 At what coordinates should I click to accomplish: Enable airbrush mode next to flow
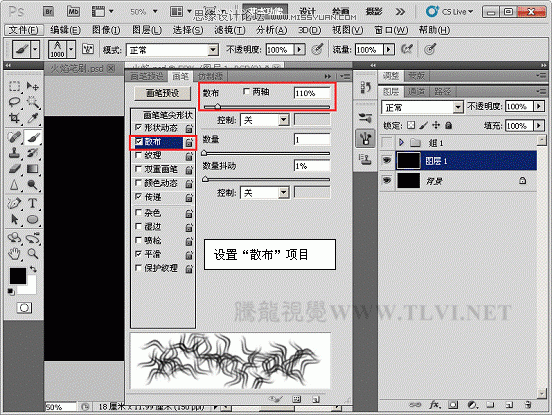pos(407,49)
